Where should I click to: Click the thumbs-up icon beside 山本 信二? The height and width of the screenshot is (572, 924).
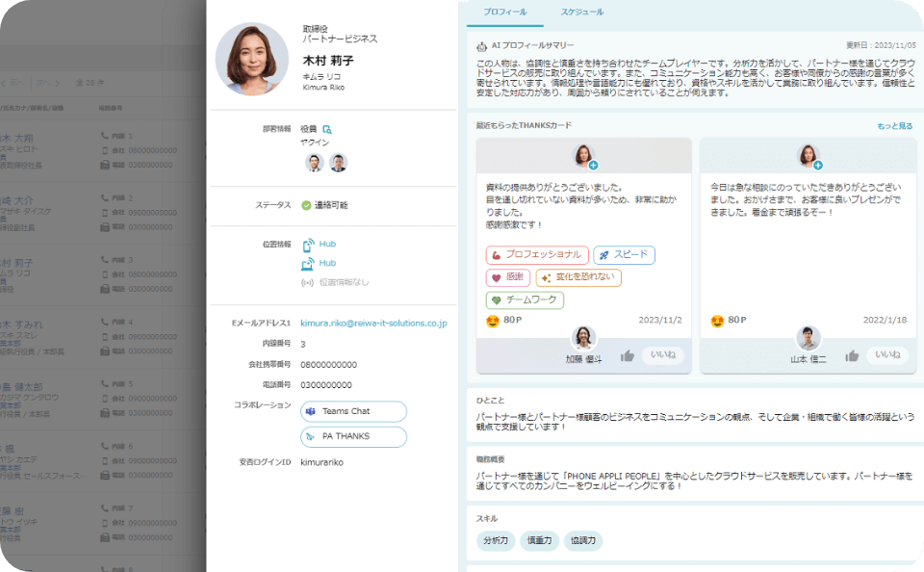tap(850, 354)
